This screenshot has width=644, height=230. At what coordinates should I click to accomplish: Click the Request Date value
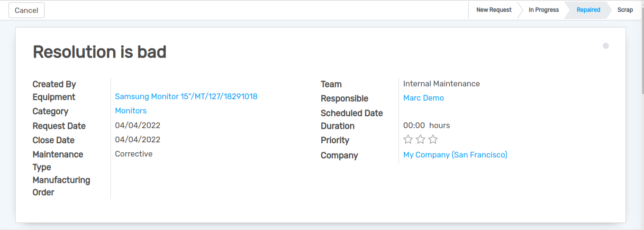(137, 126)
